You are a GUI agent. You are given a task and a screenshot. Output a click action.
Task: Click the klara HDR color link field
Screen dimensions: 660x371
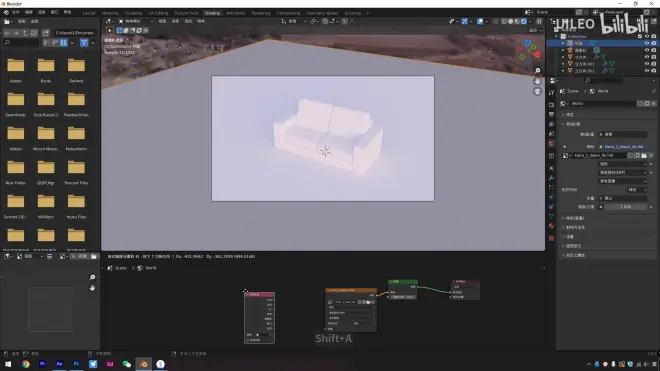(x=624, y=147)
